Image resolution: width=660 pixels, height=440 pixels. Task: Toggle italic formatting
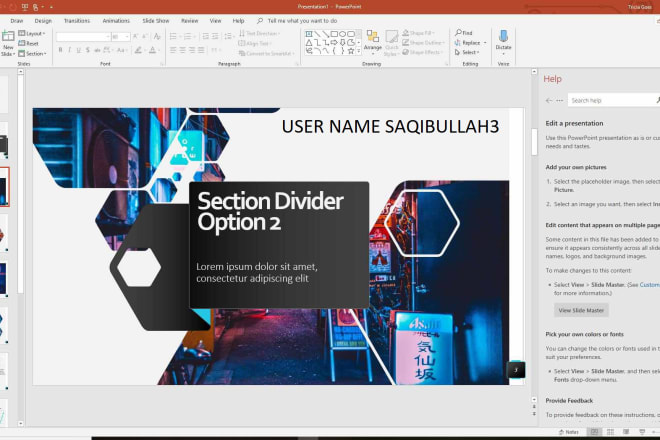69,50
